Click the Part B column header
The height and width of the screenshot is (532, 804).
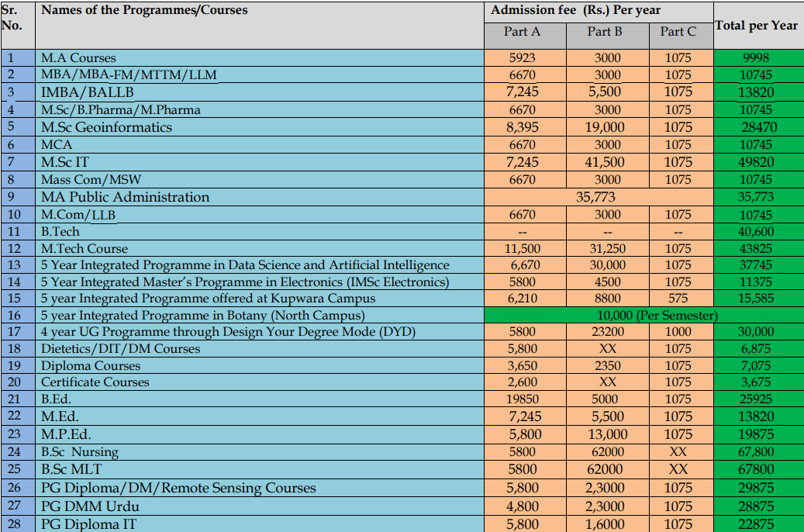tap(604, 32)
